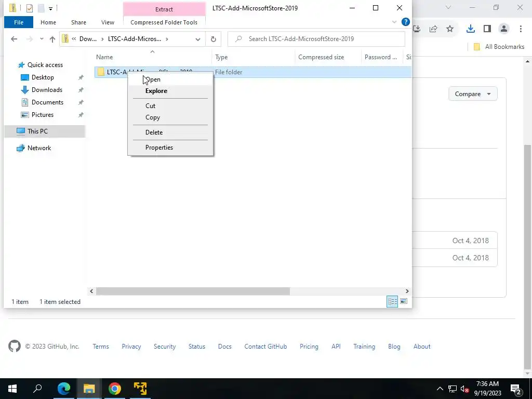
Task: Open Quick access in navigation pane
Action: pyautogui.click(x=45, y=65)
